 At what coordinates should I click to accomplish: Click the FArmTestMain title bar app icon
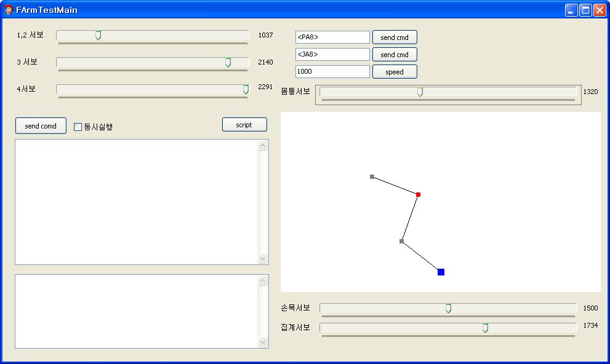[9, 10]
